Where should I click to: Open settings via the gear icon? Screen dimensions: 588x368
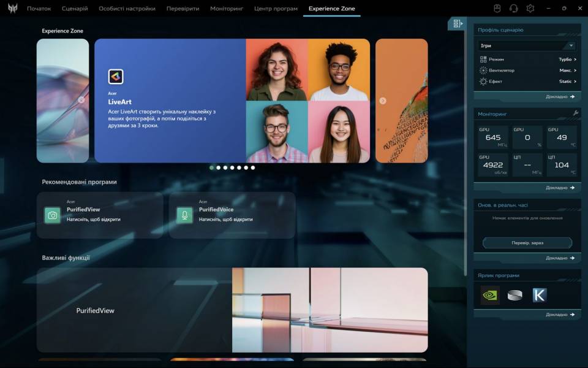point(530,9)
